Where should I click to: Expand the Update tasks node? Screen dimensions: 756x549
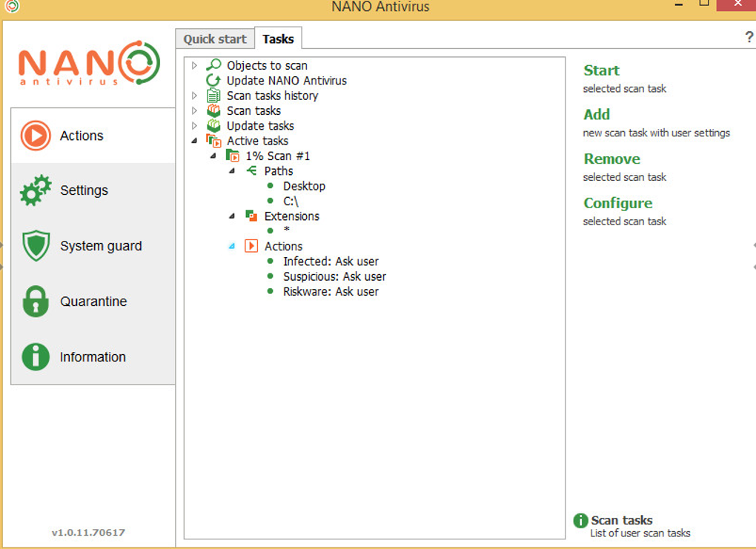(194, 126)
